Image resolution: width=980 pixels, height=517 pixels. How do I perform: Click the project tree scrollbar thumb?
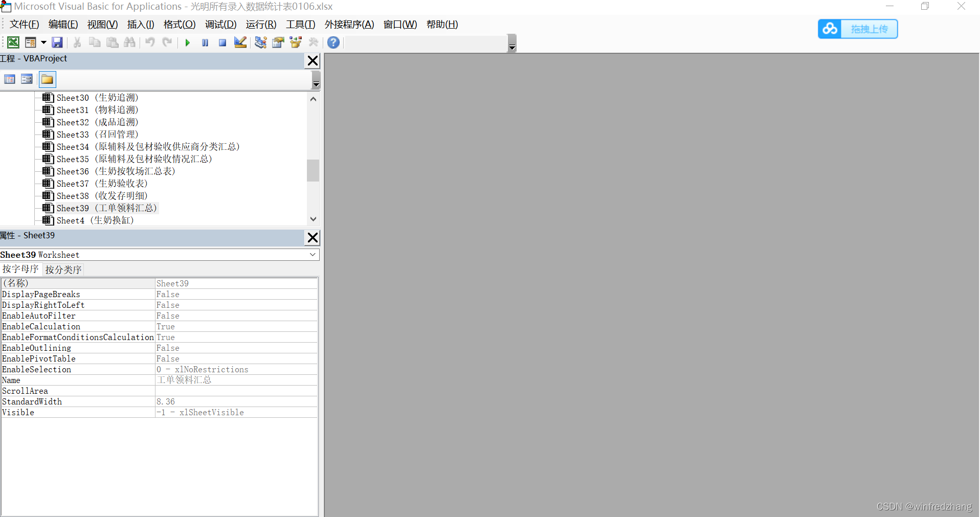313,170
